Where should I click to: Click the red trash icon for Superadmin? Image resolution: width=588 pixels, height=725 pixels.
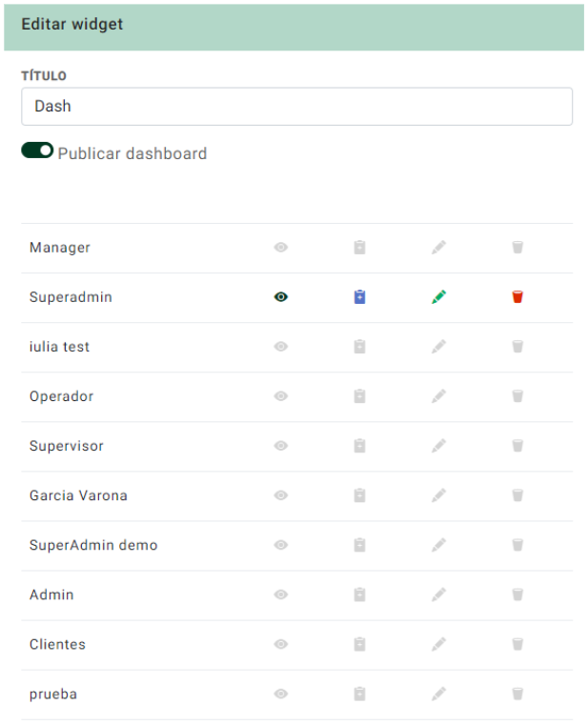517,297
